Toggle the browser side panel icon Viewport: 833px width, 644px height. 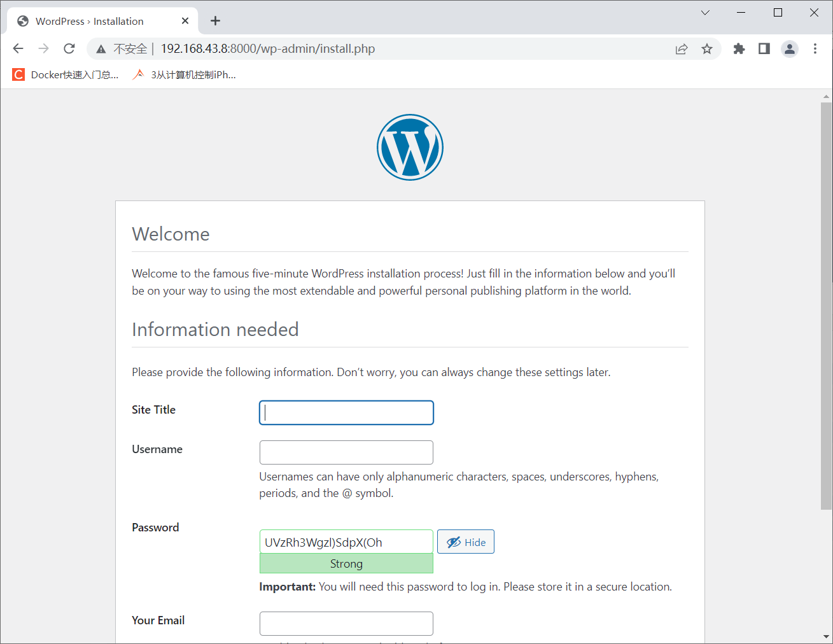(764, 48)
